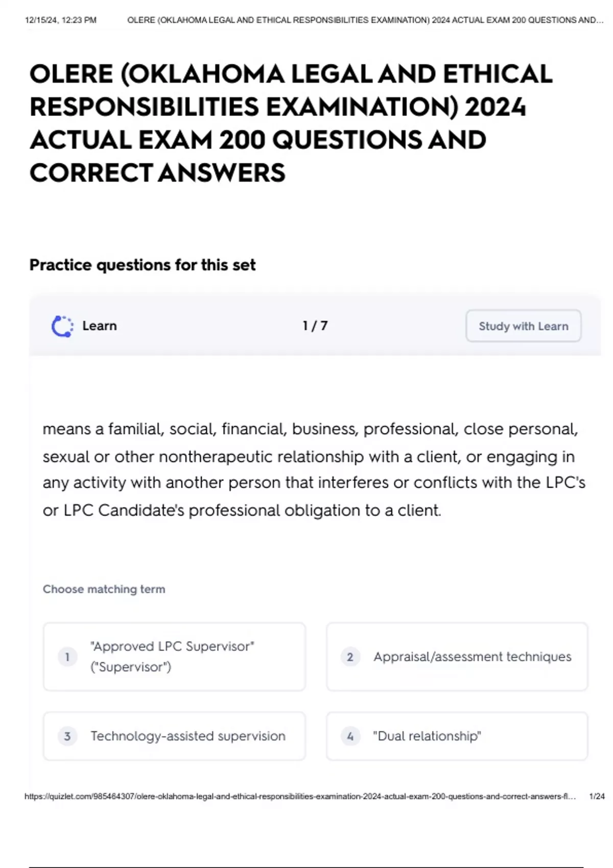Click the Choose matching term label

[104, 589]
